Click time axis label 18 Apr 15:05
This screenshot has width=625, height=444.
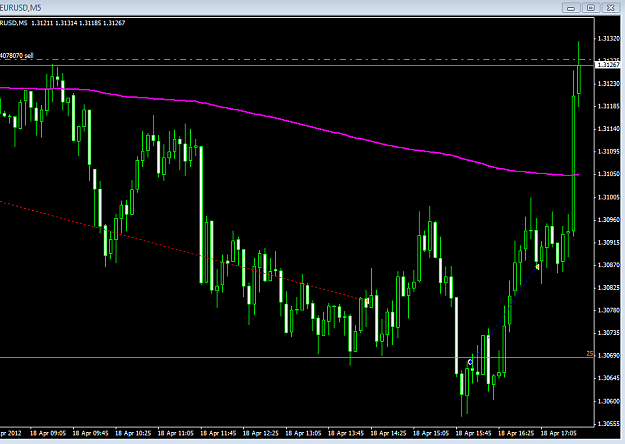tap(431, 433)
